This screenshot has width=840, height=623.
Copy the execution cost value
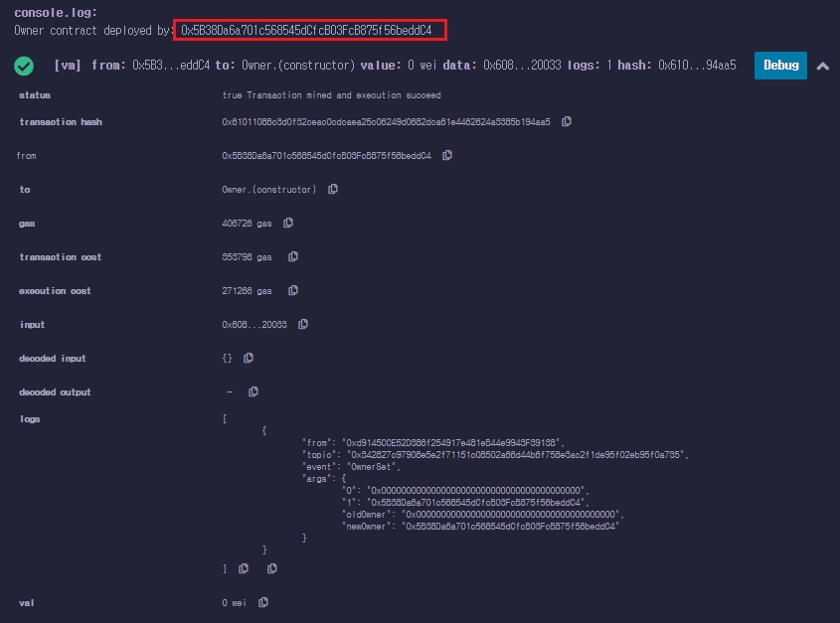point(293,290)
